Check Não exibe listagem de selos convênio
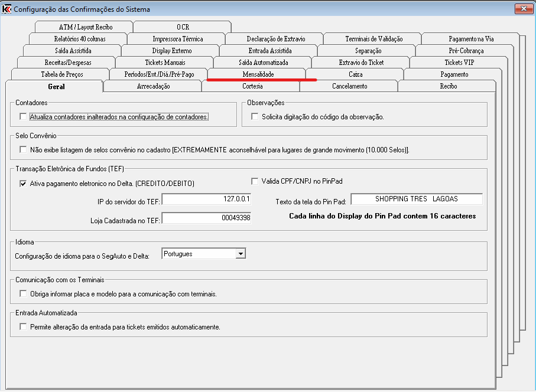The width and height of the screenshot is (536, 392). 24,150
